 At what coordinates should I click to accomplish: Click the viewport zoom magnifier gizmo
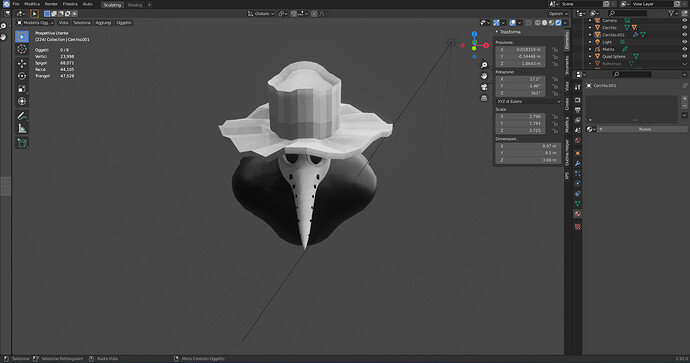pos(484,65)
